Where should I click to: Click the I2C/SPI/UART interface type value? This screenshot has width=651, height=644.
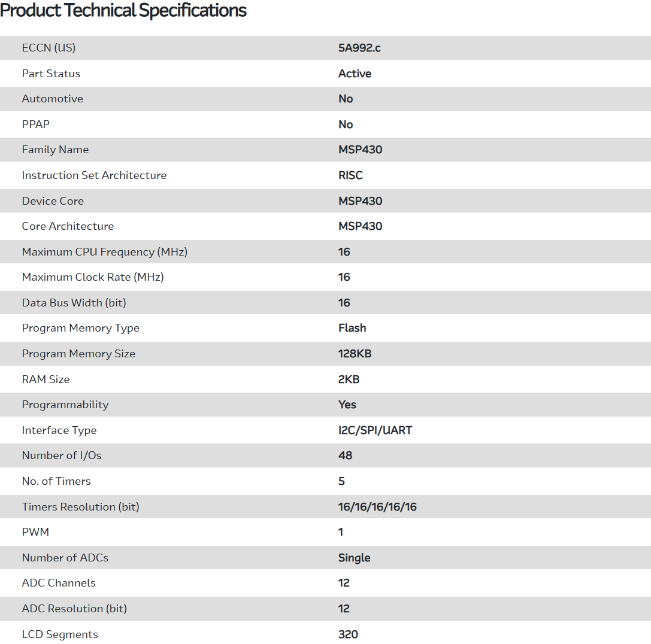coord(375,430)
